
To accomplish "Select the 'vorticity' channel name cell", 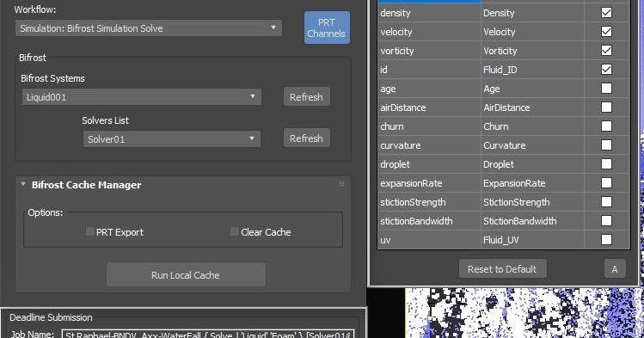I will tap(429, 51).
